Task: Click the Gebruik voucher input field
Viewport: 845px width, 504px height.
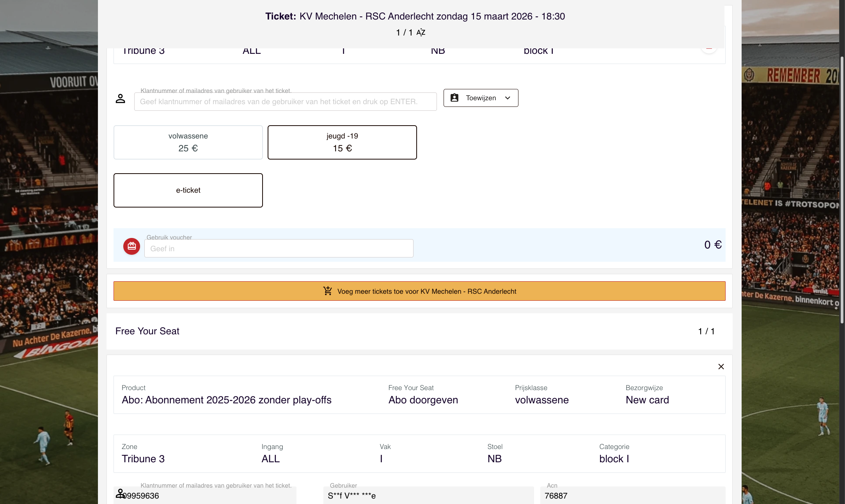Action: (x=279, y=248)
